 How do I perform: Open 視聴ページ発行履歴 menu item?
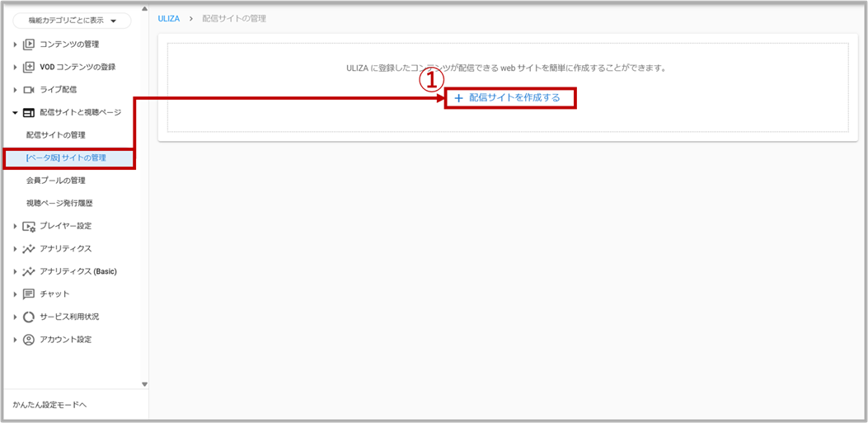click(59, 203)
